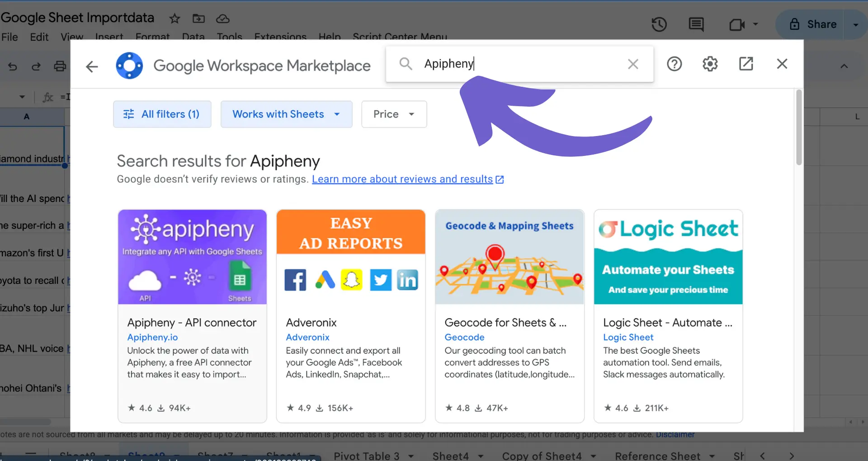Viewport: 868px width, 461px height.
Task: Click the Google Workspace Marketplace logo
Action: [129, 66]
